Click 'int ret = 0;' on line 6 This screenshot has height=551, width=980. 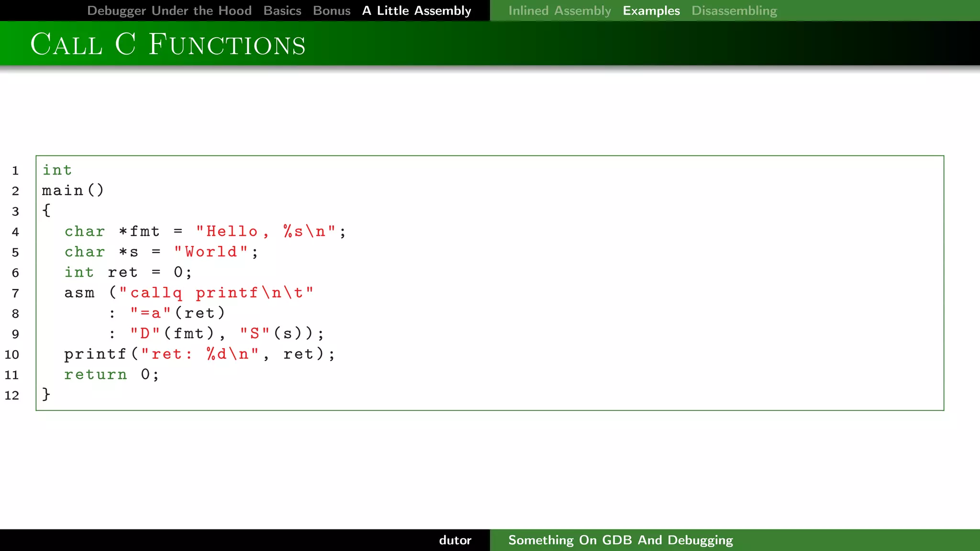[x=128, y=272]
